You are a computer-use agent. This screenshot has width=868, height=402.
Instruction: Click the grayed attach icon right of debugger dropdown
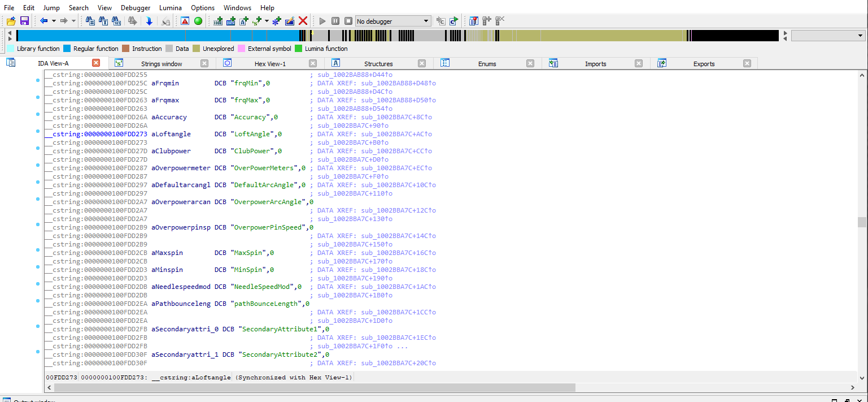tap(441, 21)
